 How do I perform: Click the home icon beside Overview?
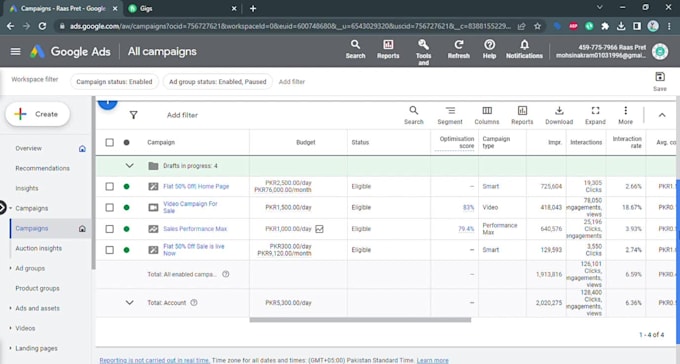[82, 149]
